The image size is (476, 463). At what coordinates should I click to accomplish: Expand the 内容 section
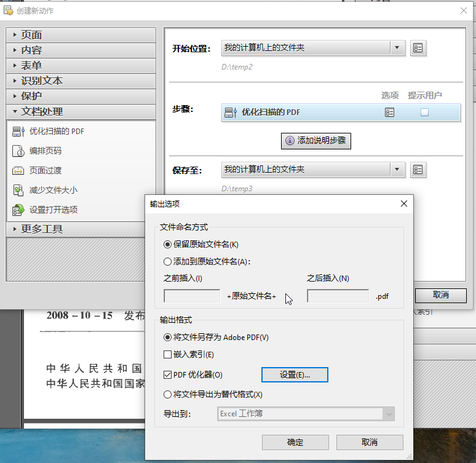pos(81,50)
